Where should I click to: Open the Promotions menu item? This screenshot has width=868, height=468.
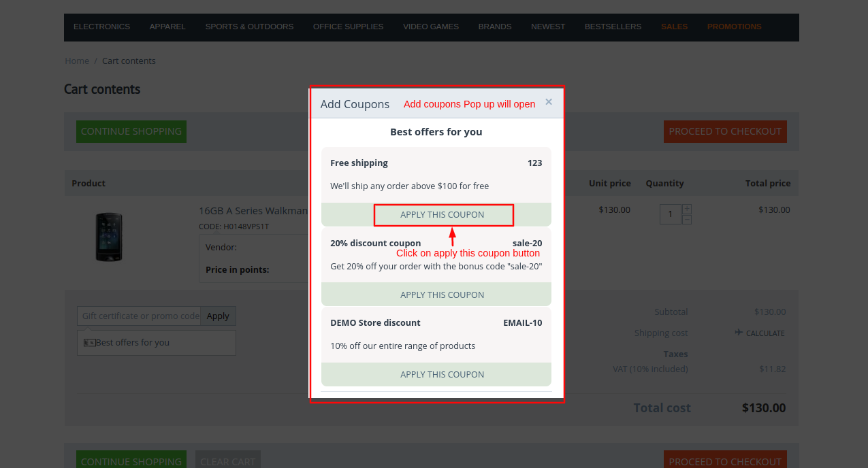[x=734, y=27]
